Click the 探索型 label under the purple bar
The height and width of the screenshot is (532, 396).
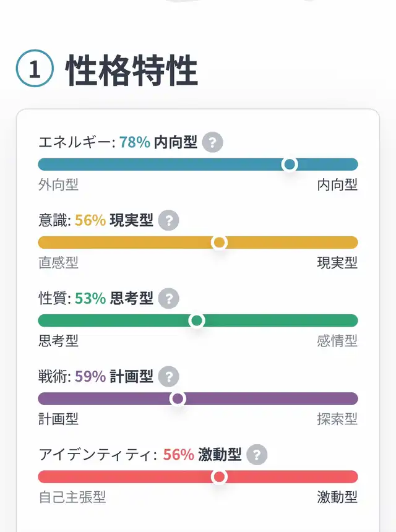[337, 419]
